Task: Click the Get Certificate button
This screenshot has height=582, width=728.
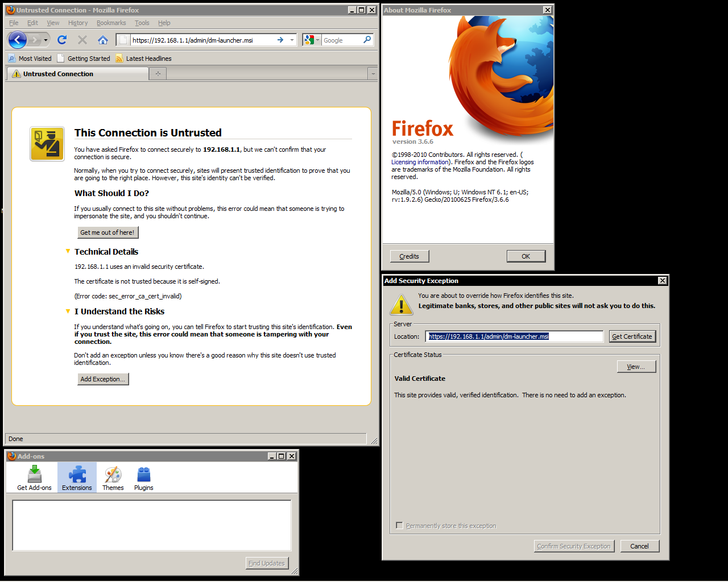Action: (x=632, y=336)
